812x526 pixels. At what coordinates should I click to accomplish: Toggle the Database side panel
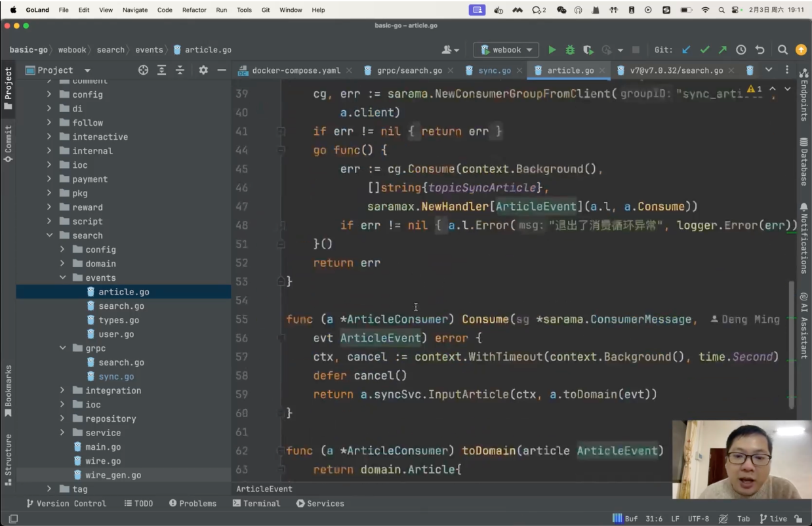tap(803, 161)
